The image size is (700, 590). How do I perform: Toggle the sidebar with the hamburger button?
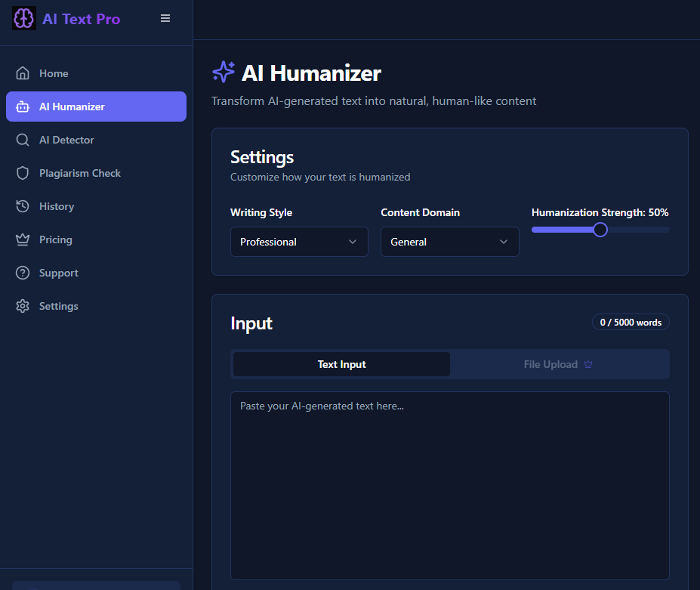pyautogui.click(x=165, y=17)
